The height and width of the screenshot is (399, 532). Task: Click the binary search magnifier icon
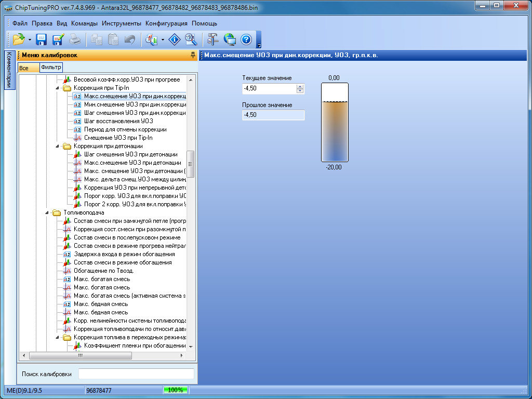click(x=191, y=39)
